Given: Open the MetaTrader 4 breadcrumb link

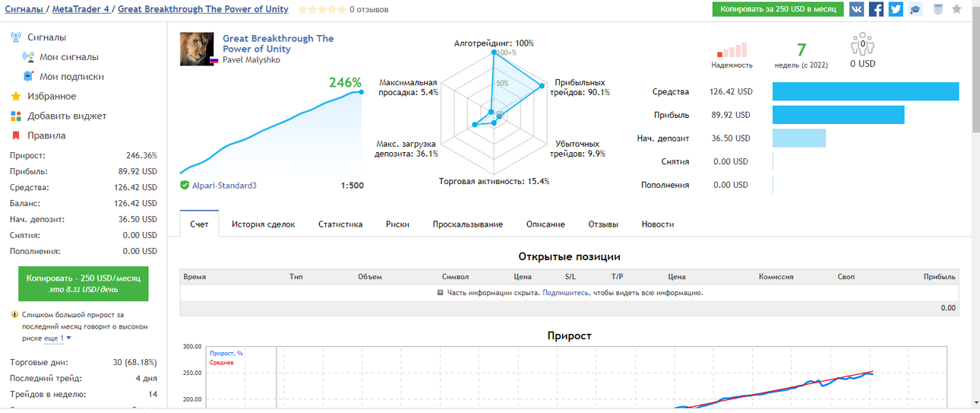Looking at the screenshot, I should (81, 9).
